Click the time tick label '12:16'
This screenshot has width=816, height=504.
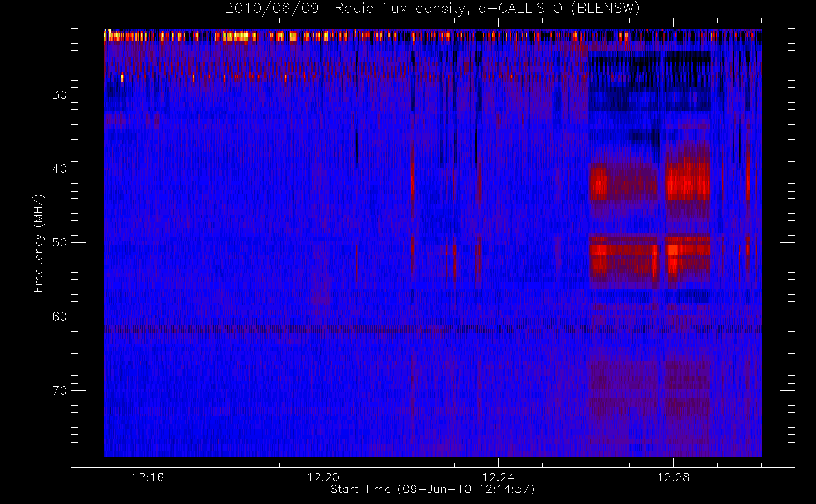148,477
